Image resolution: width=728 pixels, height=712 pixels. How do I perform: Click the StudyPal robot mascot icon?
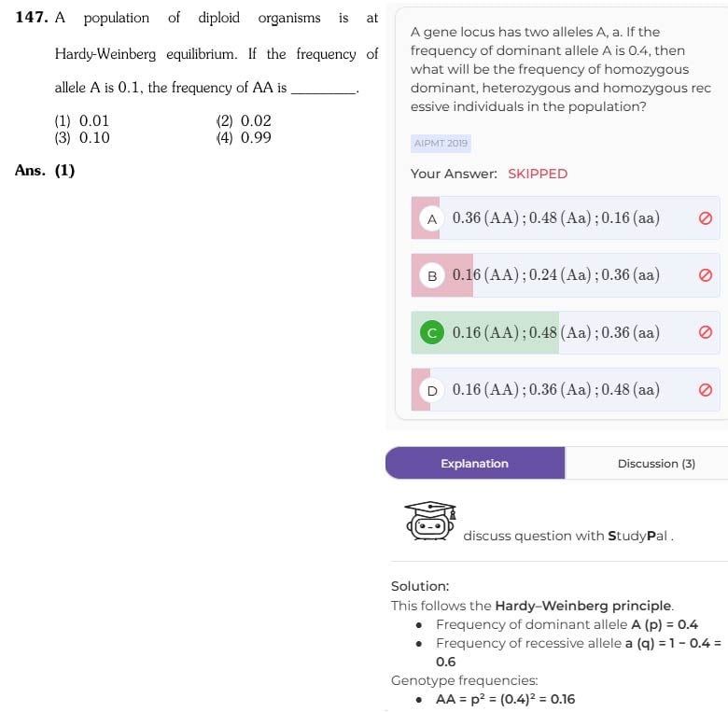point(430,521)
